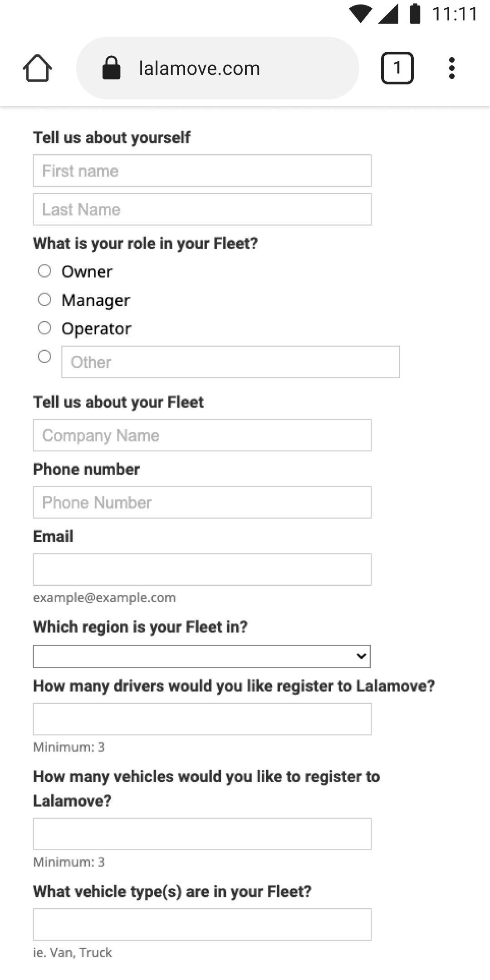Click the Last Name input
Image resolution: width=490 pixels, height=980 pixels.
point(202,210)
